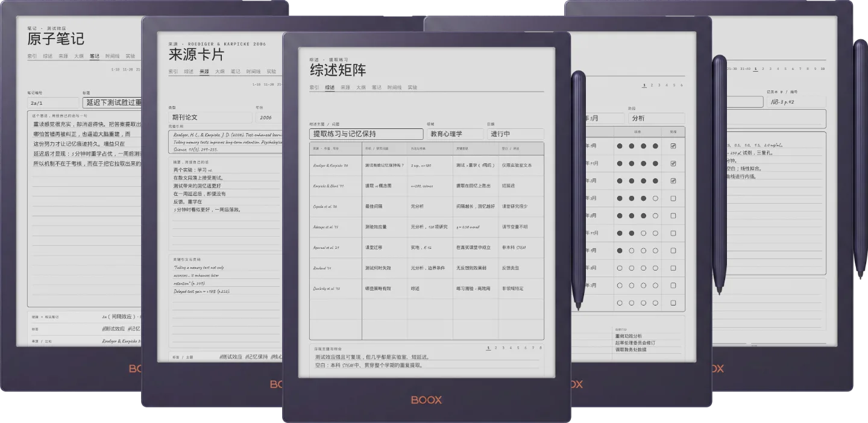868x423 pixels.
Task: Jump to page 8 in 综述矩阵 pager
Action: (x=541, y=348)
